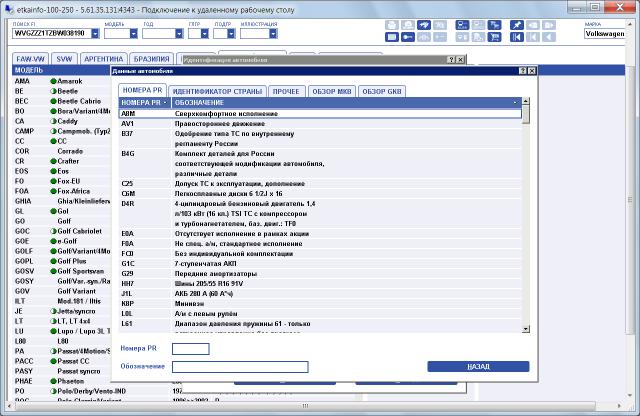Click the greyed previous-step toolbar icon

pyautogui.click(x=533, y=38)
